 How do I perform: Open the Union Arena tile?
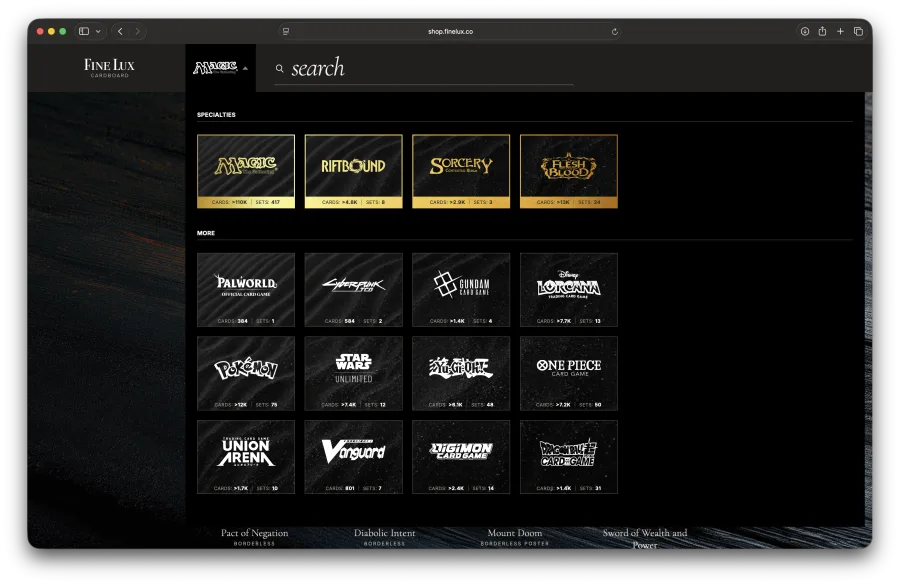click(246, 457)
